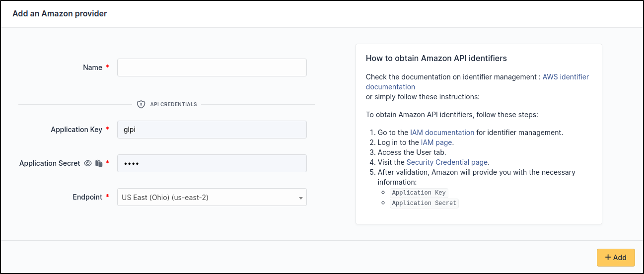Click the Application Secret password field
The height and width of the screenshot is (274, 644).
point(212,163)
